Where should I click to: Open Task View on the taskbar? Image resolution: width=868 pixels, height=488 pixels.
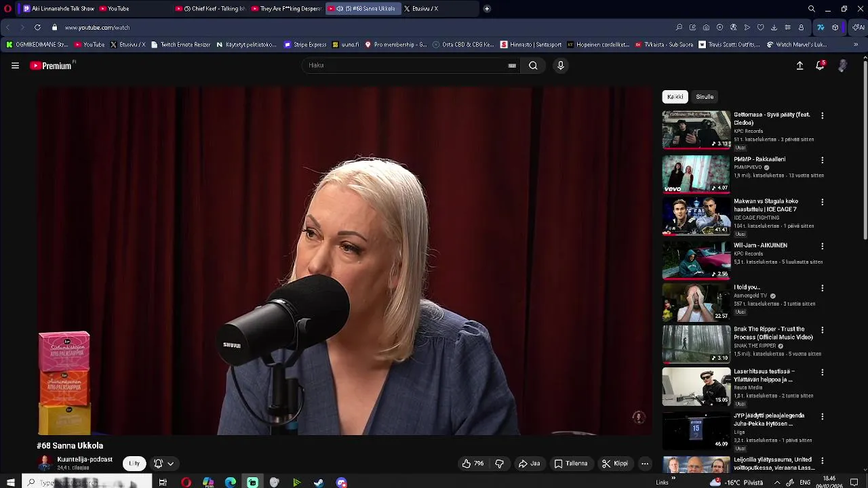pos(163,483)
